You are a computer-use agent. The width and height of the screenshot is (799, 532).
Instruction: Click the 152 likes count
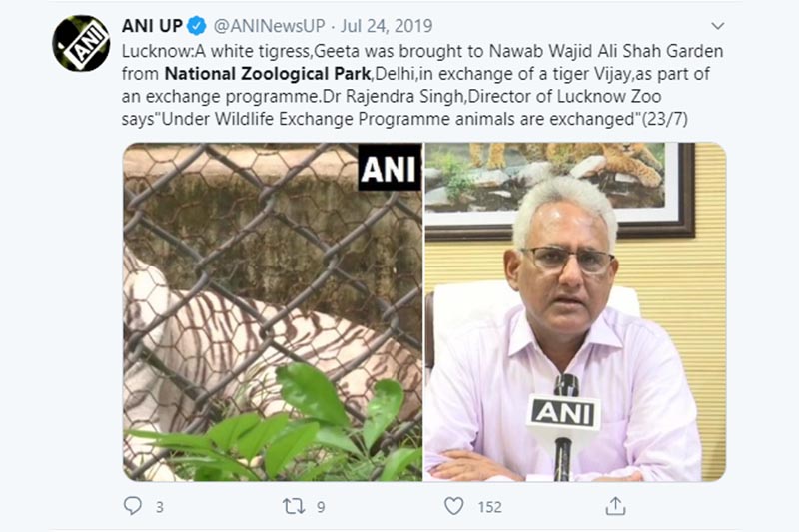489,507
